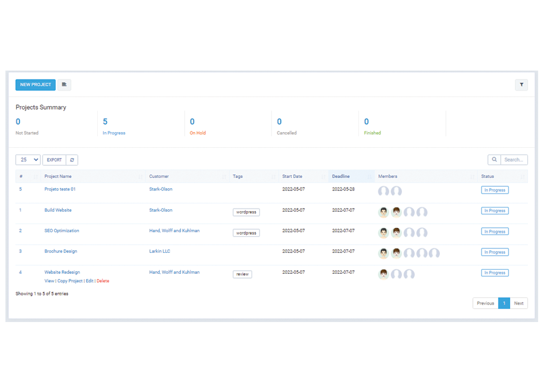Click first member avatar of Build Website

[383, 212]
